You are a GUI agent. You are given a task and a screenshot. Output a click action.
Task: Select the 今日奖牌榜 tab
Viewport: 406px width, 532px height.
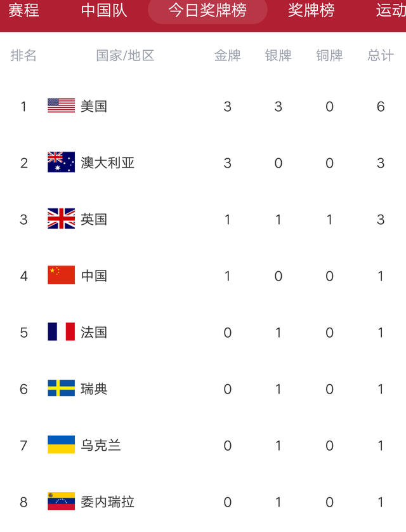click(x=207, y=10)
